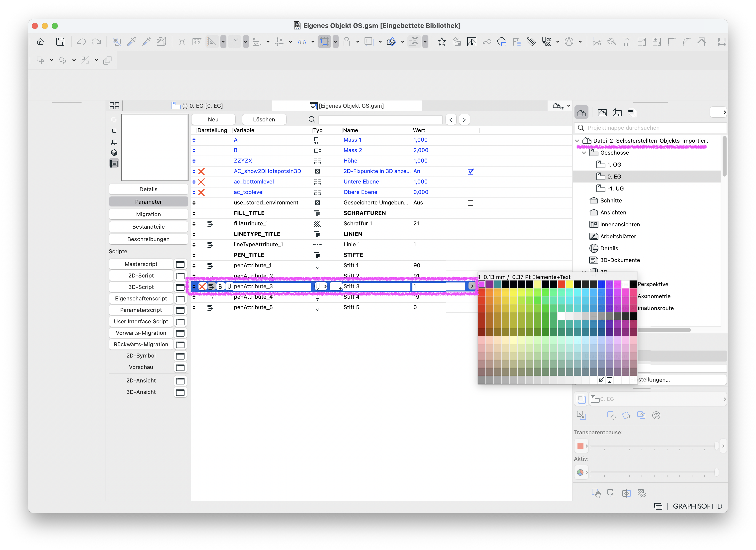The height and width of the screenshot is (550, 756).
Task: Adjust the Aktiv slider
Action: coord(654,472)
